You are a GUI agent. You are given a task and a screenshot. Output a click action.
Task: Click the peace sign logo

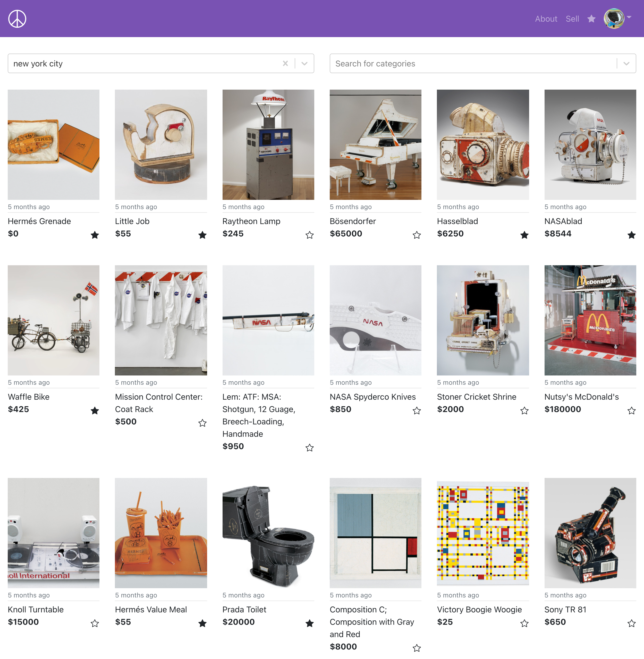[x=17, y=19]
